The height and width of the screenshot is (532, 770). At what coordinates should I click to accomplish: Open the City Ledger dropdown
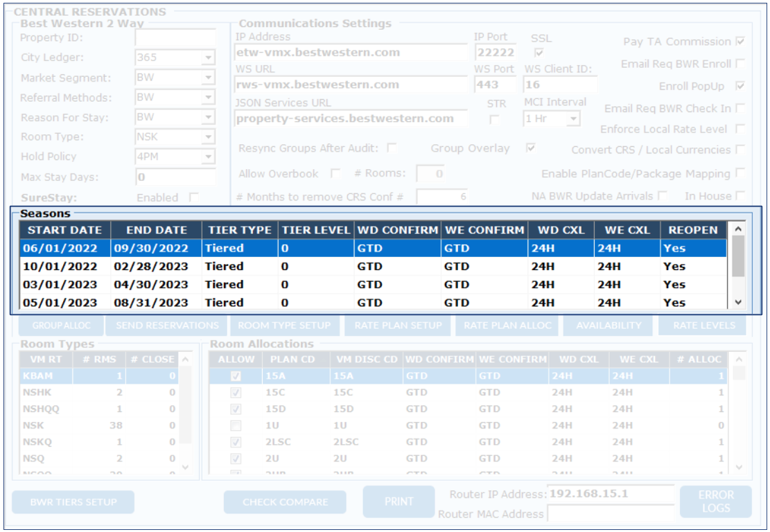point(209,58)
